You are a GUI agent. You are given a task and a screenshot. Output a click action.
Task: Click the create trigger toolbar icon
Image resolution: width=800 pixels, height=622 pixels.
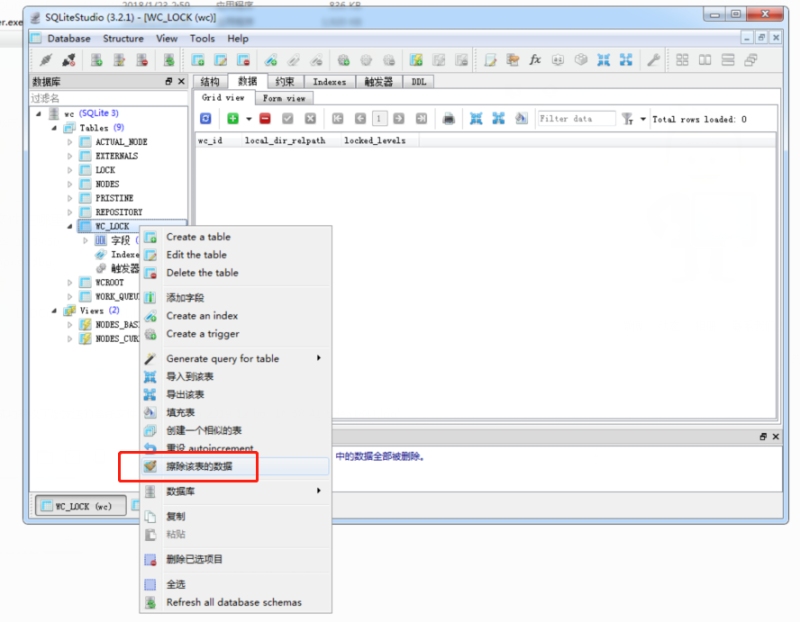343,60
